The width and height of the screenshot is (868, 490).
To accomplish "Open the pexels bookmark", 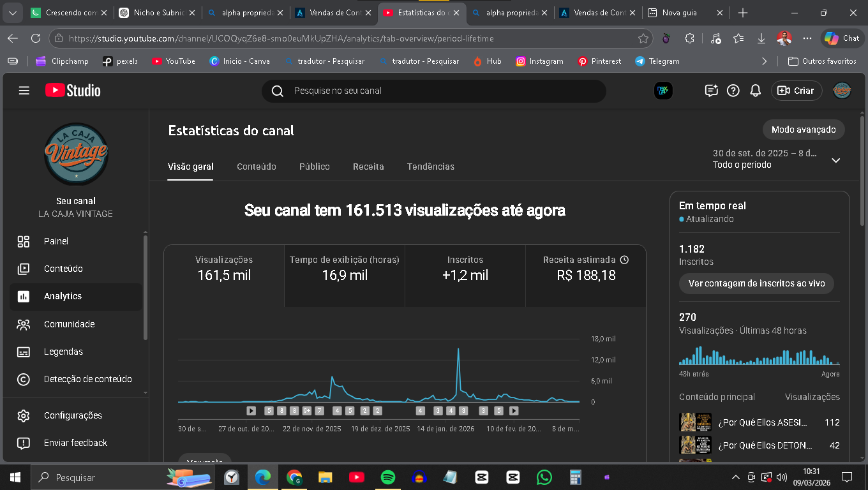I will point(120,61).
